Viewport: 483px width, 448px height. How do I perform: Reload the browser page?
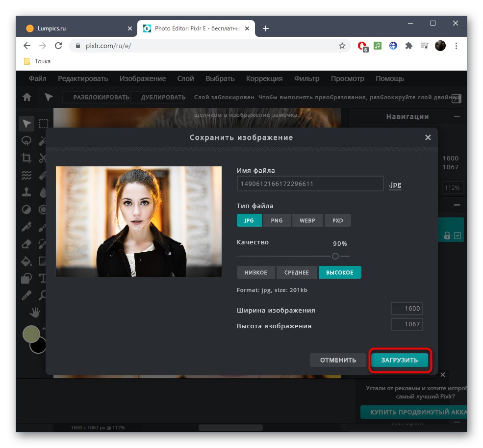(x=58, y=46)
